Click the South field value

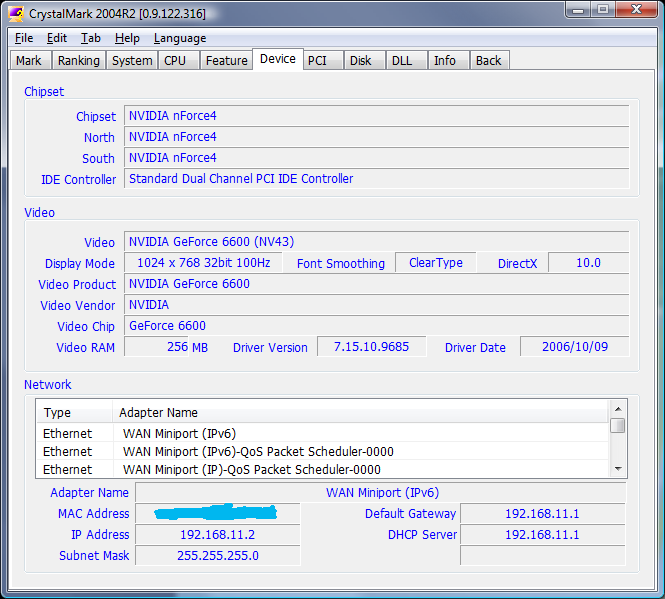coord(377,158)
